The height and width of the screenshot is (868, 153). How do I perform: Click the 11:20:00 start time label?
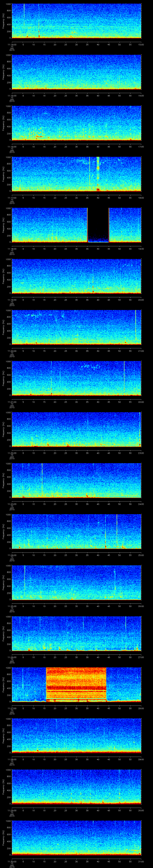click(12, 351)
